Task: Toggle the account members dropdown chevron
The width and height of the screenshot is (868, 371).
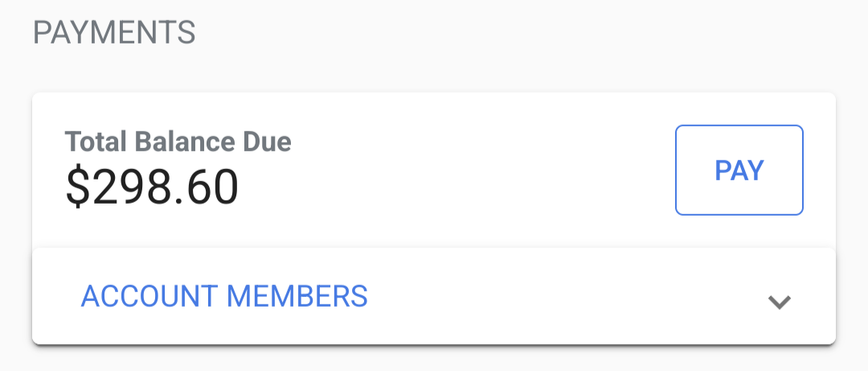Action: (x=780, y=302)
